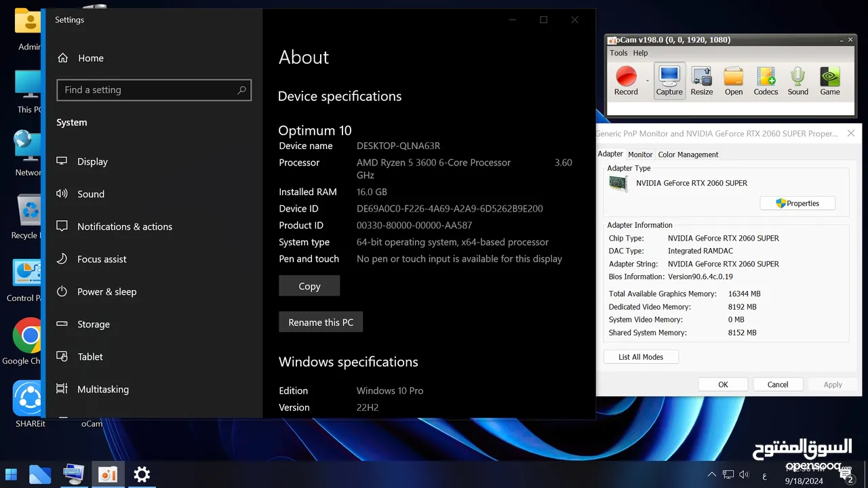
Task: Open oCam Codecs settings
Action: pyautogui.click(x=766, y=81)
